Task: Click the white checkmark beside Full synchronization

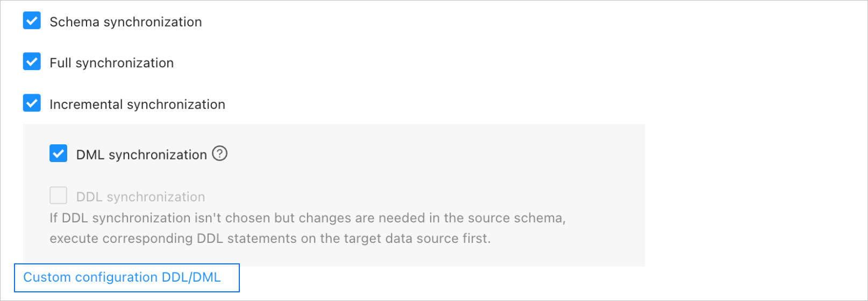Action: (x=32, y=62)
